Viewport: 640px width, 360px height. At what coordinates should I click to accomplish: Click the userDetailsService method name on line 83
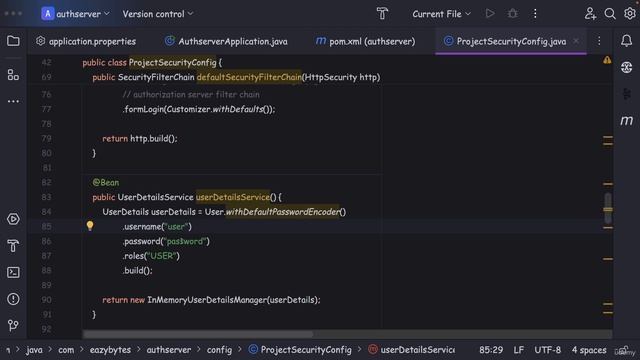tap(233, 197)
